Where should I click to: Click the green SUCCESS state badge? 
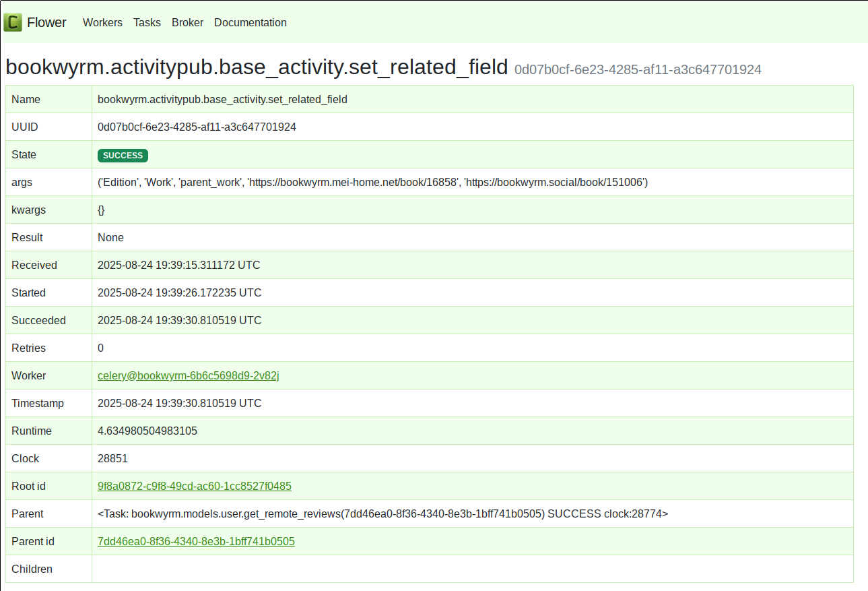point(122,155)
